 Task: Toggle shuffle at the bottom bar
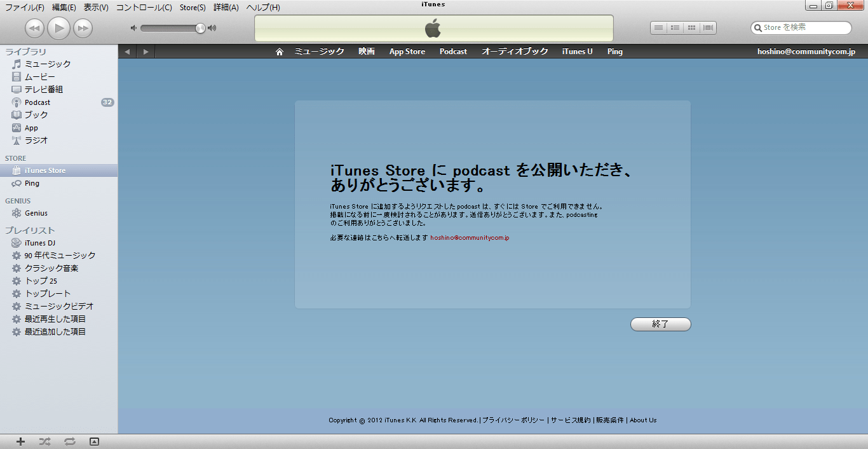[x=44, y=441]
